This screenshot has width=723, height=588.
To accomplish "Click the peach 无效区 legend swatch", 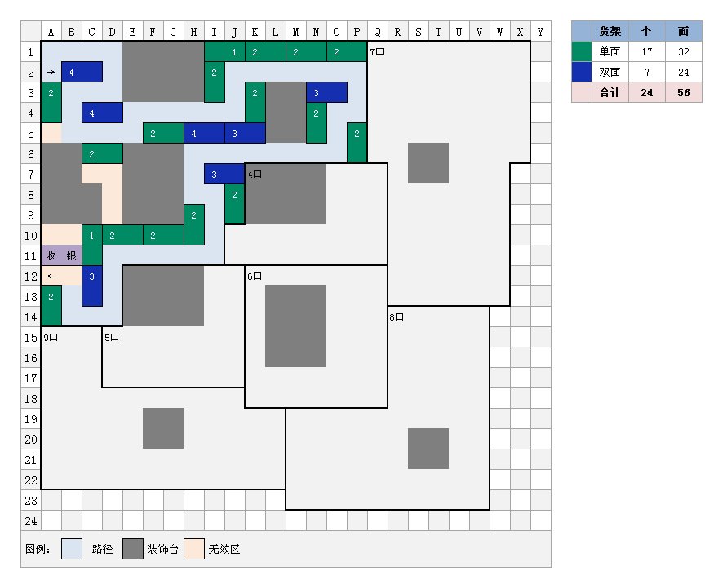I will click(x=194, y=549).
